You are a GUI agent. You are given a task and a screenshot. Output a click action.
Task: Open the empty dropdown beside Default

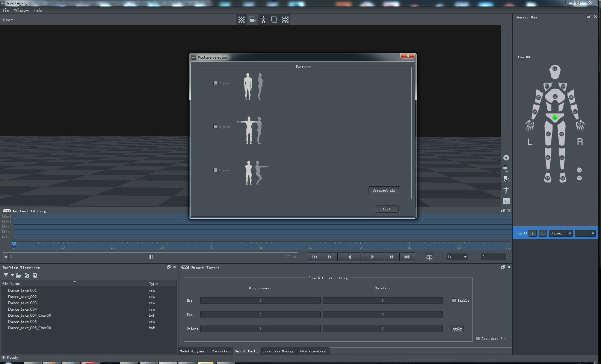click(585, 233)
